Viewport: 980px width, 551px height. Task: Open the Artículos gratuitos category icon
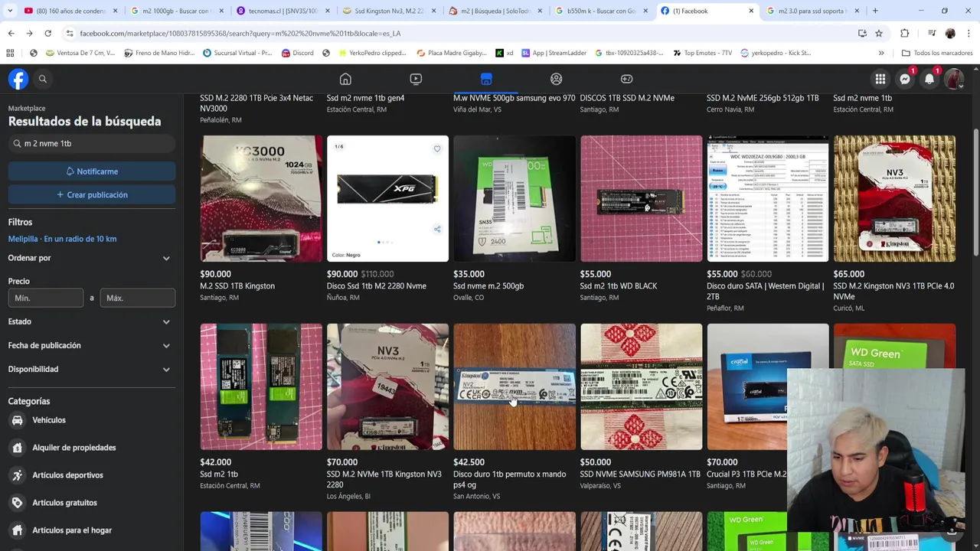pos(17,503)
